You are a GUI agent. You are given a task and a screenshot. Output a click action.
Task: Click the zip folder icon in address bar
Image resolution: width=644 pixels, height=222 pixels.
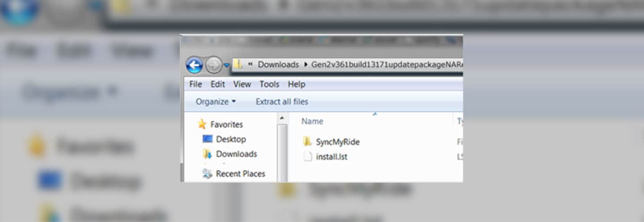(239, 65)
